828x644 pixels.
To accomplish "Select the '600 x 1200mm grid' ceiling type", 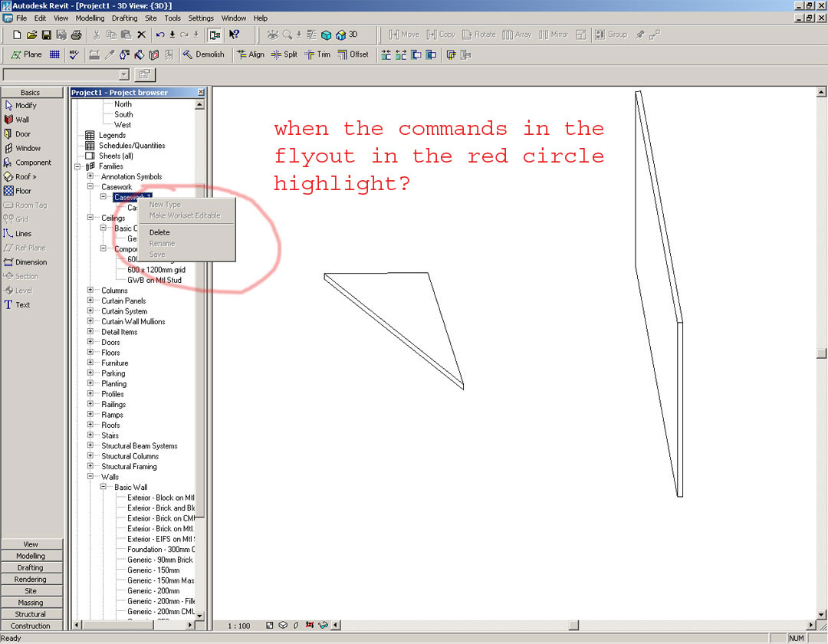I will click(x=156, y=270).
